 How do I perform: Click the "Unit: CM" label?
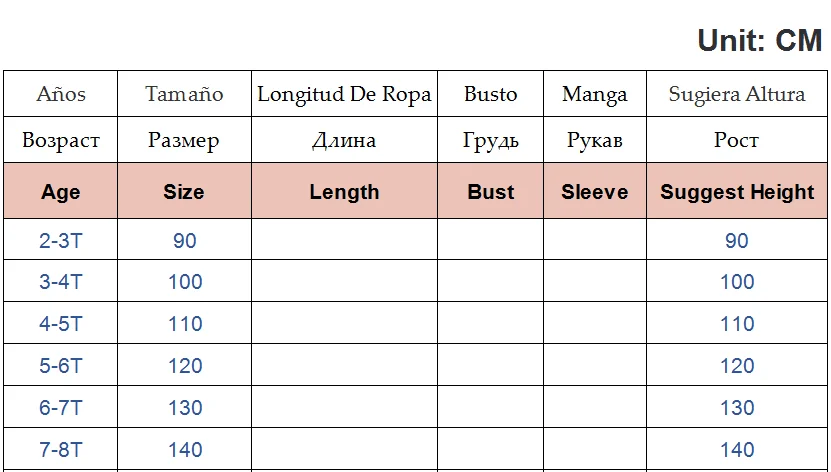759,41
